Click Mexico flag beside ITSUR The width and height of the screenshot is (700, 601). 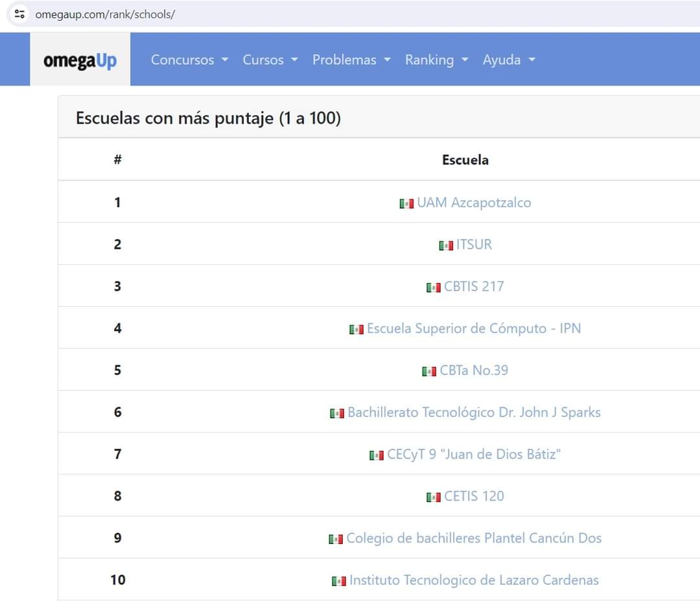[x=446, y=245]
